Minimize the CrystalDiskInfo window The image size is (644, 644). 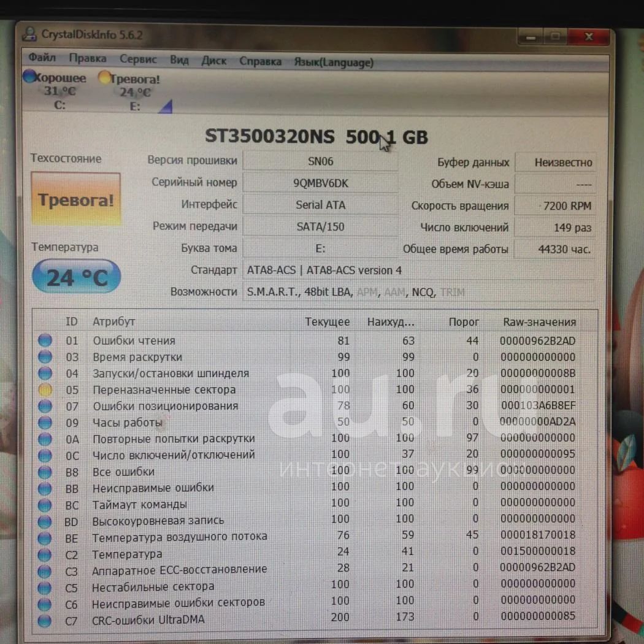tap(531, 37)
